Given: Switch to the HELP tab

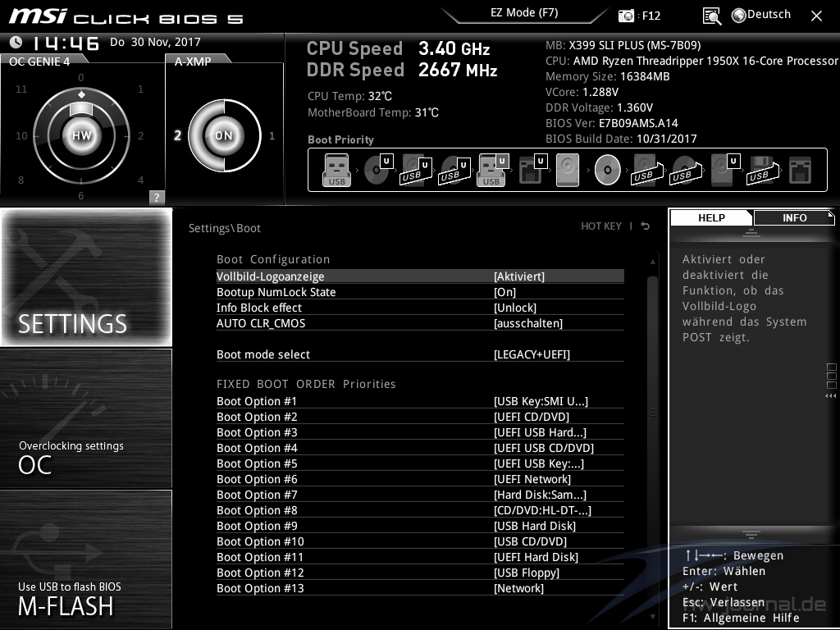Looking at the screenshot, I should pyautogui.click(x=711, y=217).
